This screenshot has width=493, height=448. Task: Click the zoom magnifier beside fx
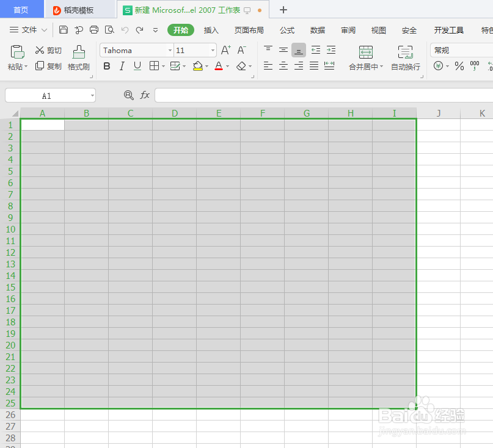pos(128,95)
